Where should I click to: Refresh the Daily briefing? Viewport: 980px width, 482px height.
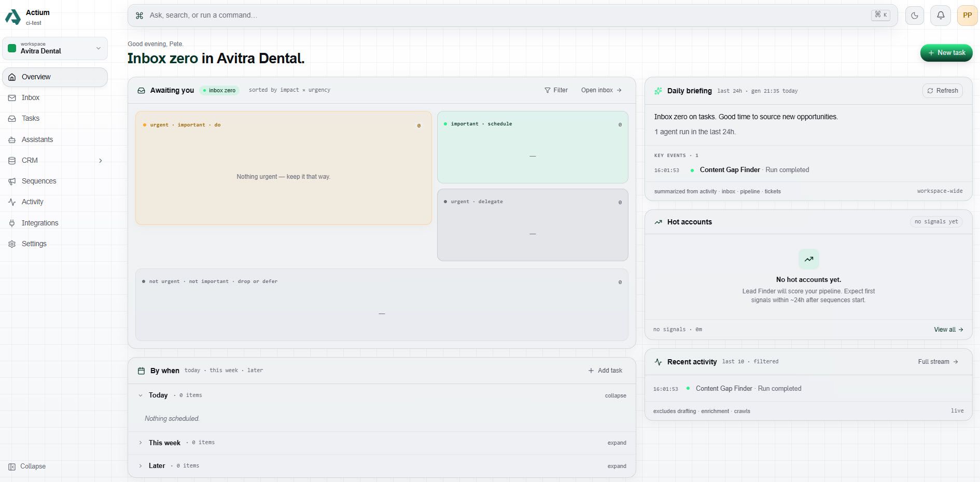[x=943, y=91]
